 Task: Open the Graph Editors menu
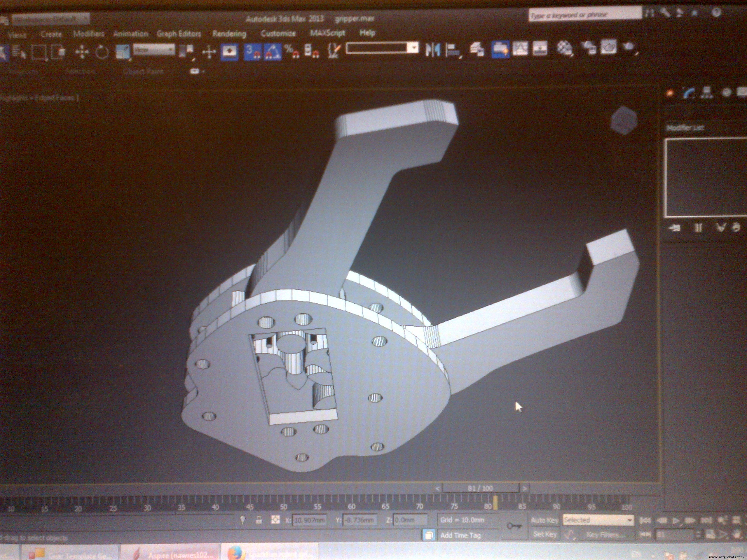coord(179,34)
